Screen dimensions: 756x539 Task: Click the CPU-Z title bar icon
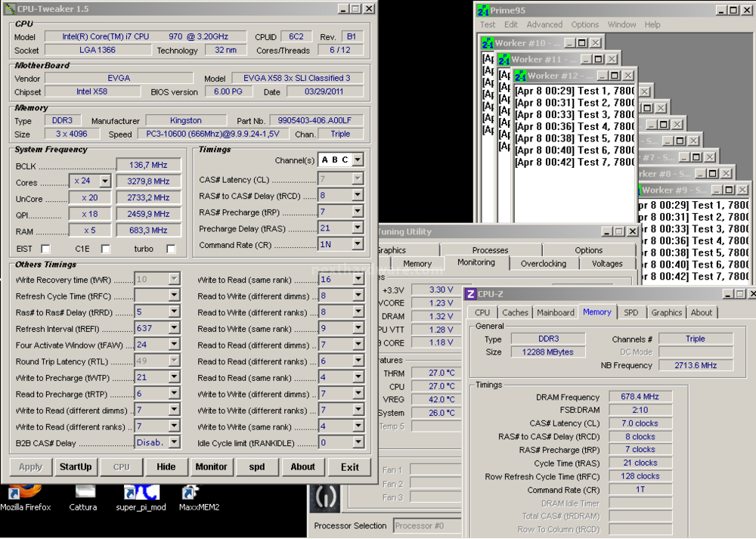tap(470, 293)
